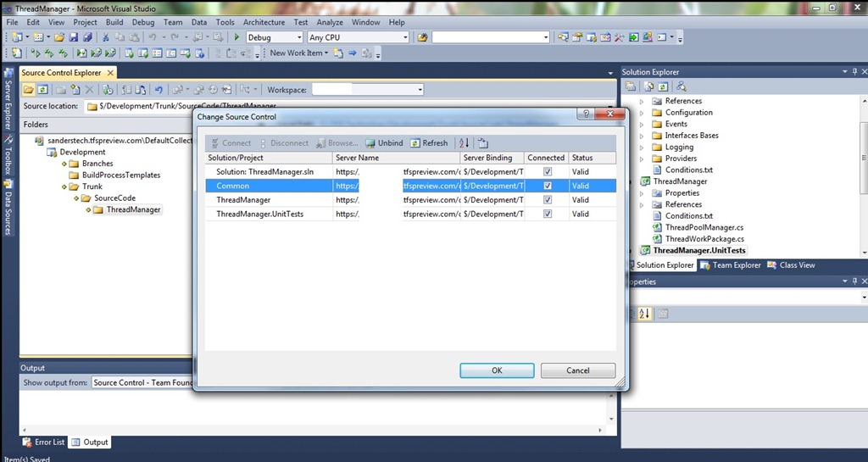Click Cancel in the Change Source Control dialog
This screenshot has width=868, height=462.
pyautogui.click(x=578, y=370)
